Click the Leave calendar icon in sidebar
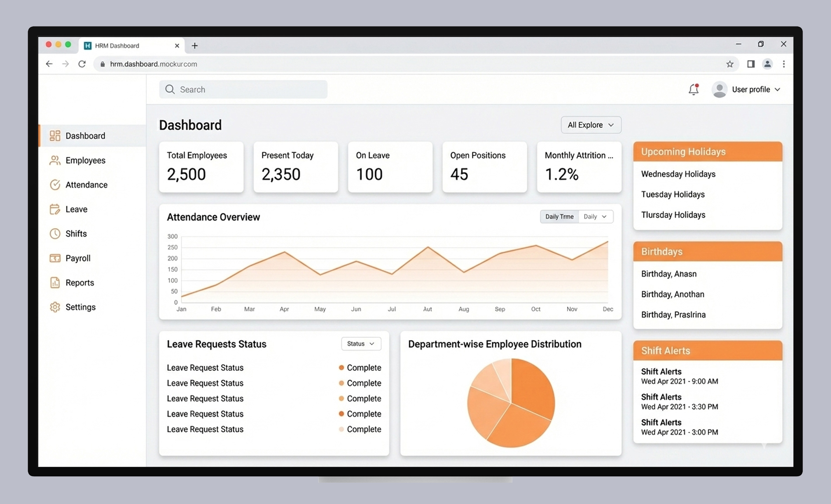Image resolution: width=831 pixels, height=504 pixels. point(55,209)
